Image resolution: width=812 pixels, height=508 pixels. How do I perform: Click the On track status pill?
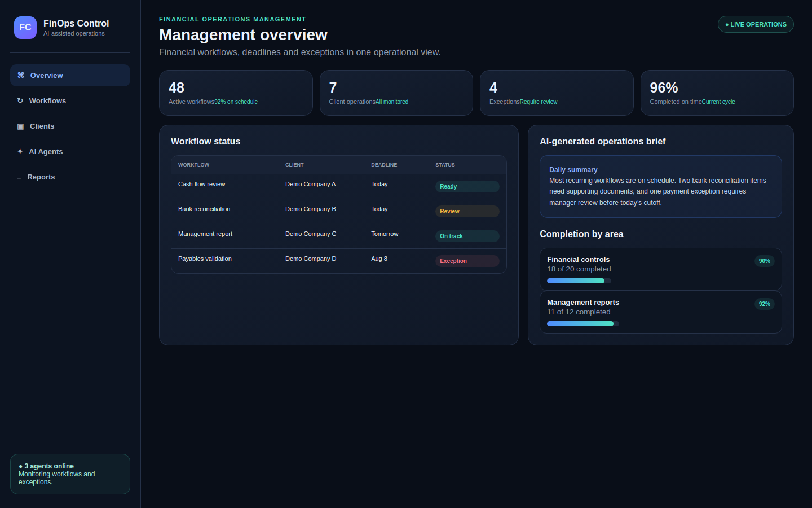[467, 236]
